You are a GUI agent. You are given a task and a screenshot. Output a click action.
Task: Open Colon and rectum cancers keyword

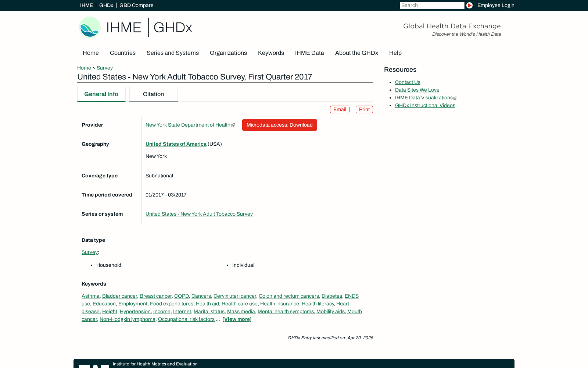click(289, 296)
